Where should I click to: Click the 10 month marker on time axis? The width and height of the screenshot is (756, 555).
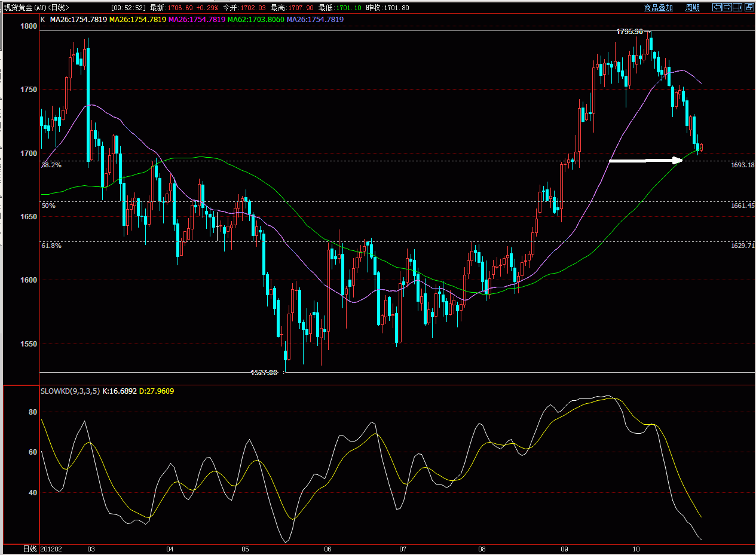(x=636, y=548)
